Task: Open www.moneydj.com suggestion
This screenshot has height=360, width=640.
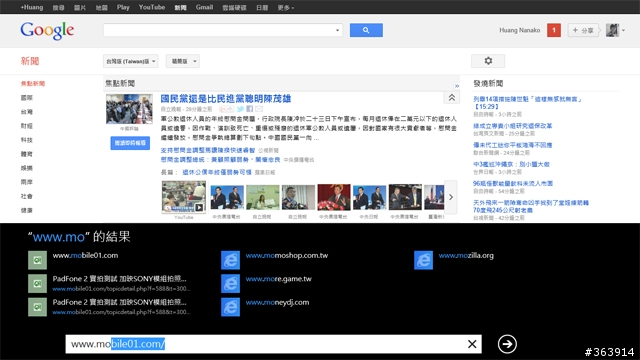Action: (277, 302)
